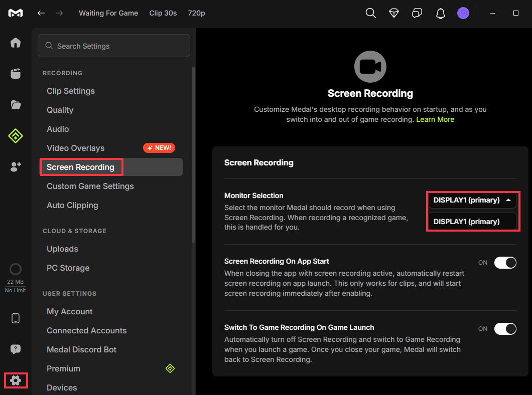The image size is (532, 395).
Task: Click the back arrow navigation button
Action: [x=41, y=13]
